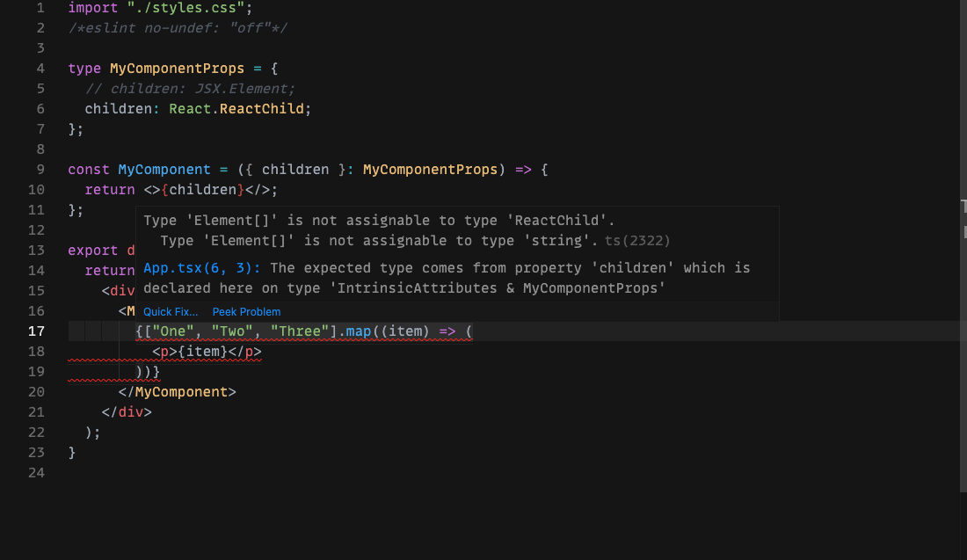Click the "Two" string in the array
The width and height of the screenshot is (967, 560).
click(232, 331)
